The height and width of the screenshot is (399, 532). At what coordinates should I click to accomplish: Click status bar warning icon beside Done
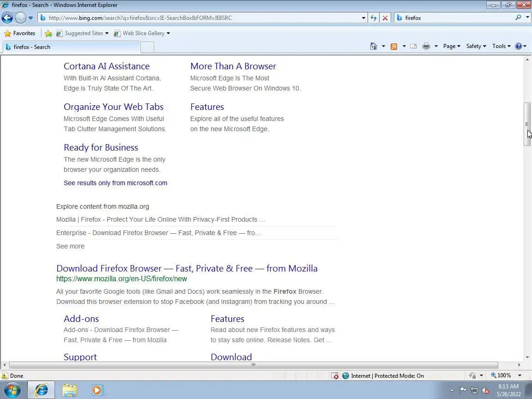click(5, 375)
